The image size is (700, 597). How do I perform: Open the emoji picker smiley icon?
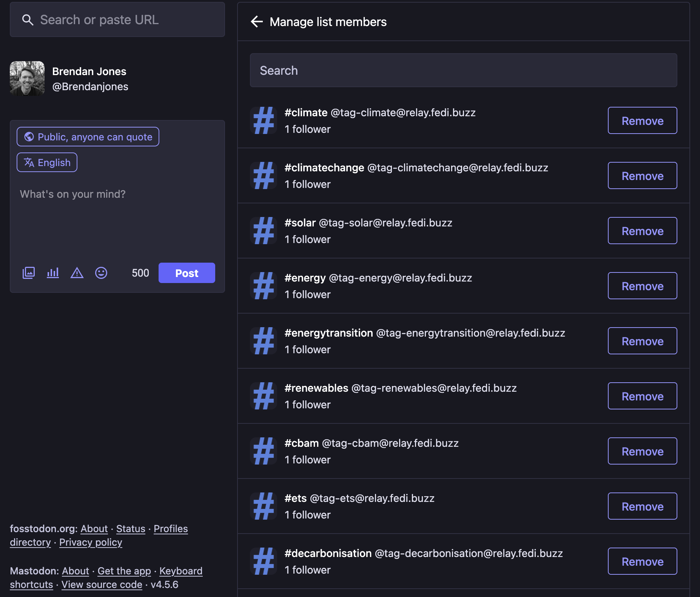pyautogui.click(x=101, y=273)
